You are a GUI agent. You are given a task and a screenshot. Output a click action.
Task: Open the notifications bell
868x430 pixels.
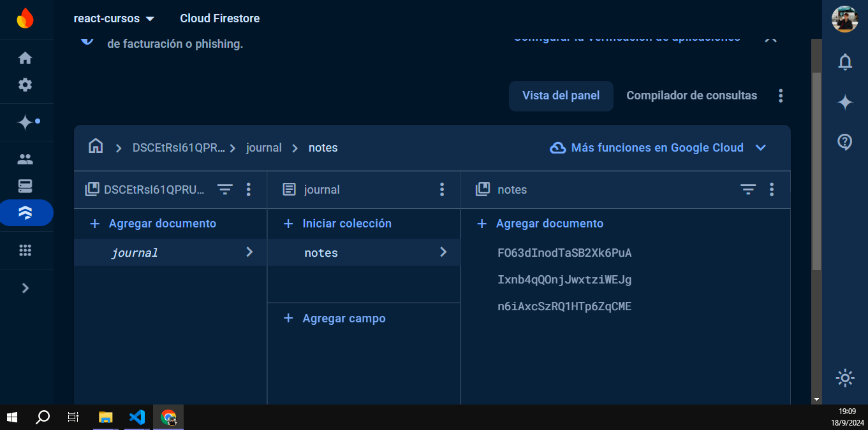pos(845,62)
